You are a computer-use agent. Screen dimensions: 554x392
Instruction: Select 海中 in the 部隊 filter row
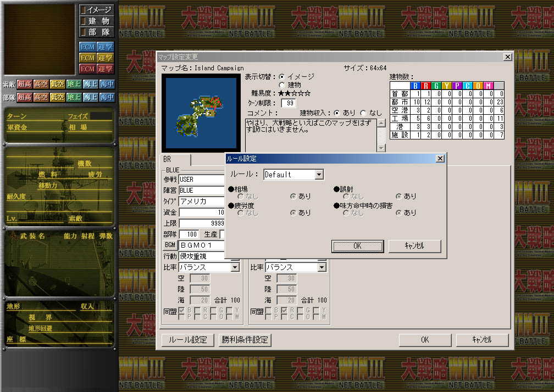pyautogui.click(x=107, y=97)
